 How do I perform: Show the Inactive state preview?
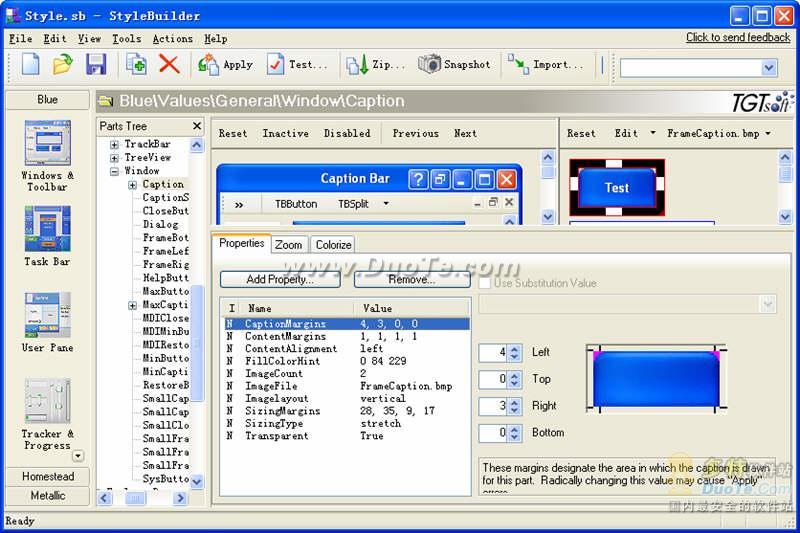point(285,133)
